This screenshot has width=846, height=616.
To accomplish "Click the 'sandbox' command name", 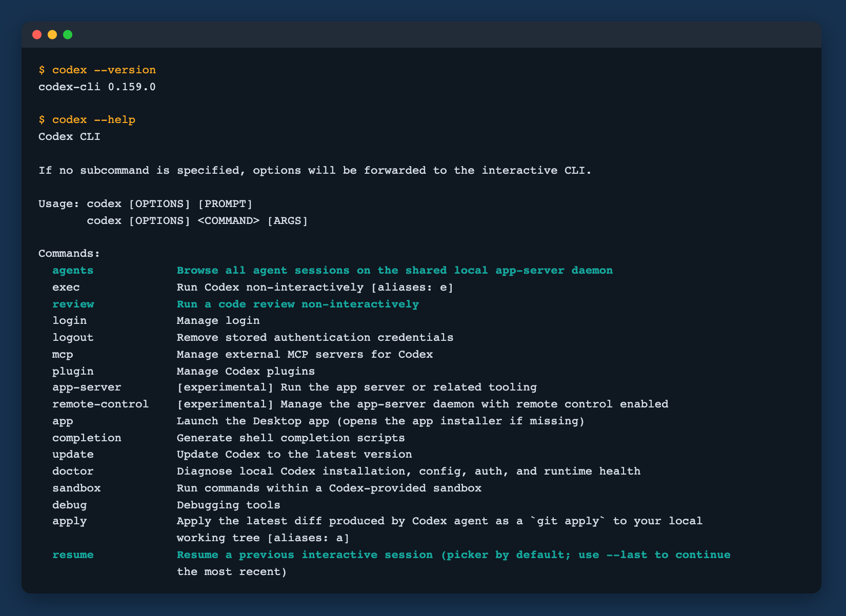I will 76,488.
